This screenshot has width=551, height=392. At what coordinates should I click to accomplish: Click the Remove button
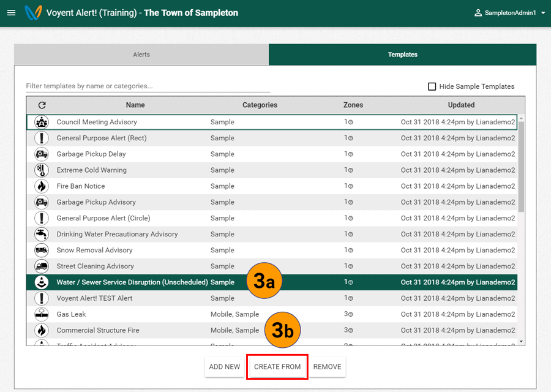[x=327, y=367]
